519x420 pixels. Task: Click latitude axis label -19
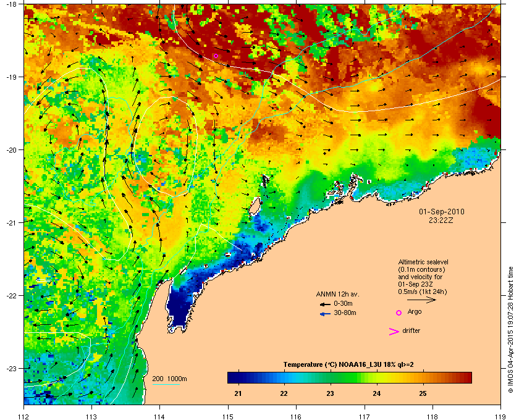click(11, 77)
